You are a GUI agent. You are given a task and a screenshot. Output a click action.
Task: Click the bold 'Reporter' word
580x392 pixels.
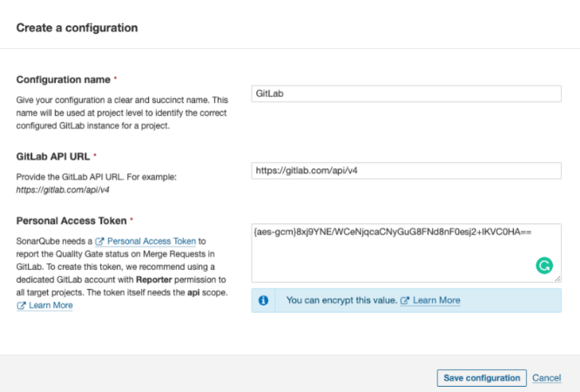pos(154,280)
